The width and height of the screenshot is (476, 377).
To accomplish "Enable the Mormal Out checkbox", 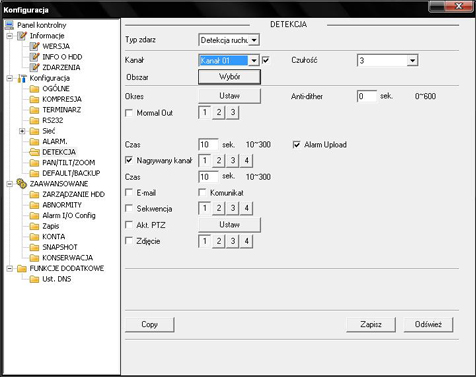I will pyautogui.click(x=129, y=113).
